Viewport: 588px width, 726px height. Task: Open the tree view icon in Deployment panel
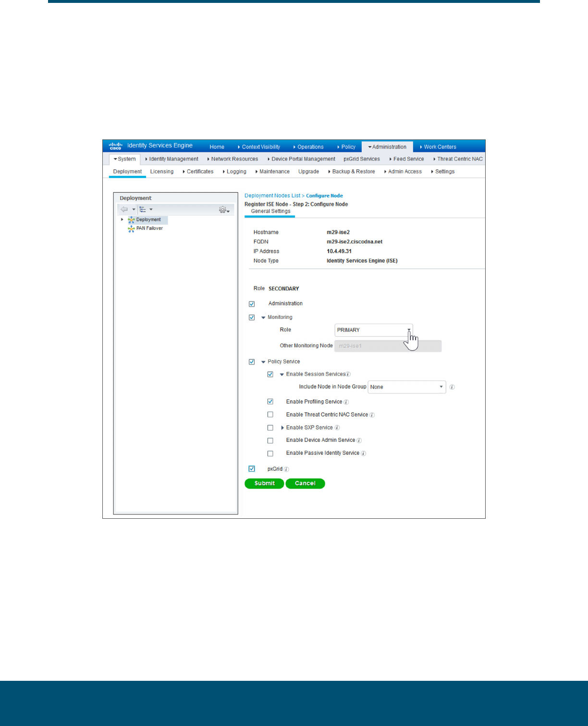(143, 209)
